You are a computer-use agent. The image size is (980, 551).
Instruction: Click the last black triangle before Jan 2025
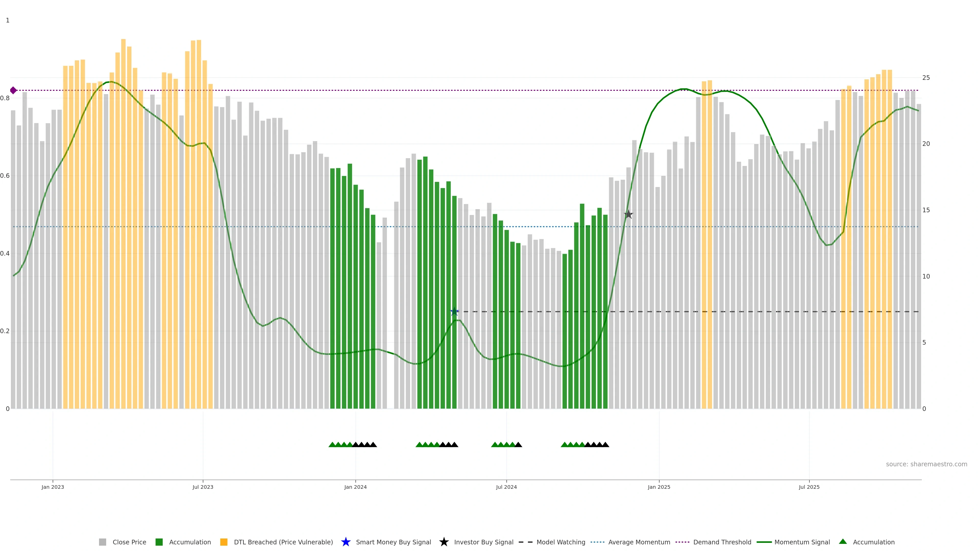point(605,445)
